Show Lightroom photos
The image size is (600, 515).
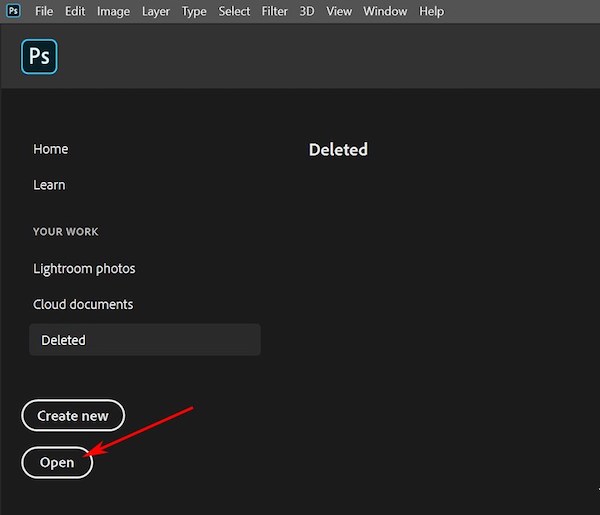coord(84,268)
